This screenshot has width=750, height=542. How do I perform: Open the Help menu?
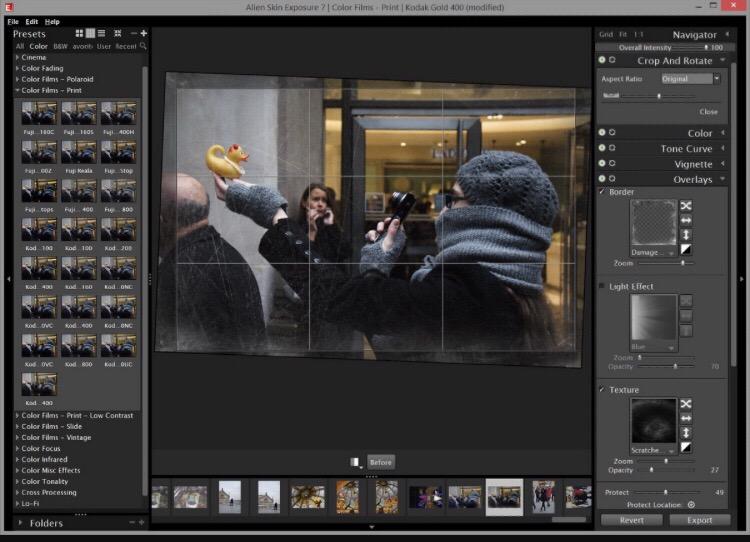pos(52,22)
